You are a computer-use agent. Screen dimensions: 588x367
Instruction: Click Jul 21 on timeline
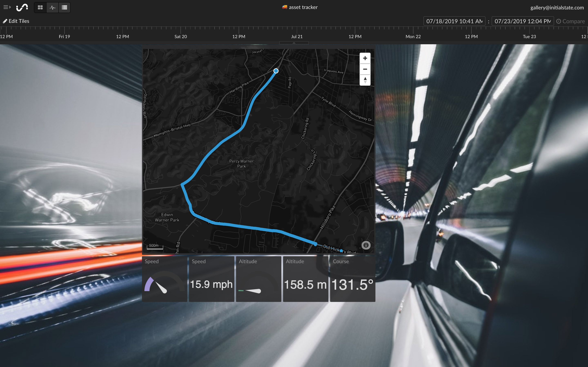point(297,36)
